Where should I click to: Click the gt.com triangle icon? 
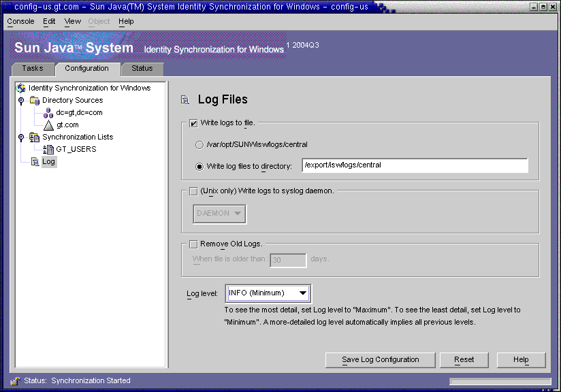[48, 125]
